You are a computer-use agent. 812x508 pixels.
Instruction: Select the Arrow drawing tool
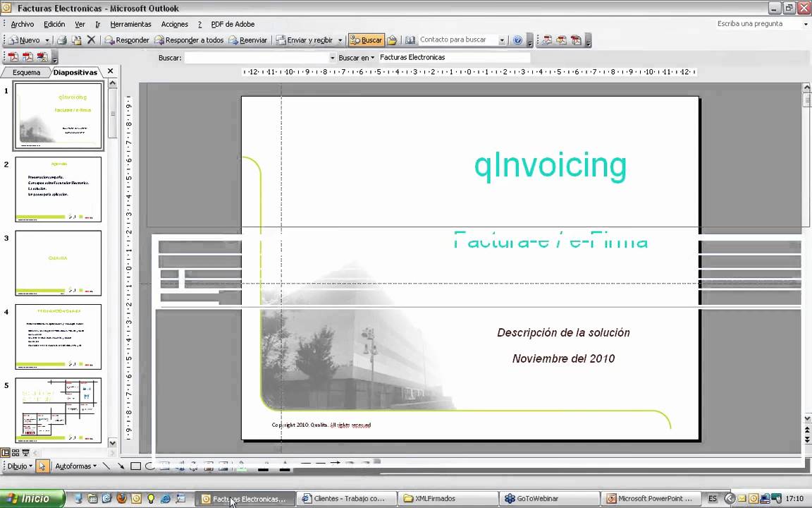[x=121, y=466]
